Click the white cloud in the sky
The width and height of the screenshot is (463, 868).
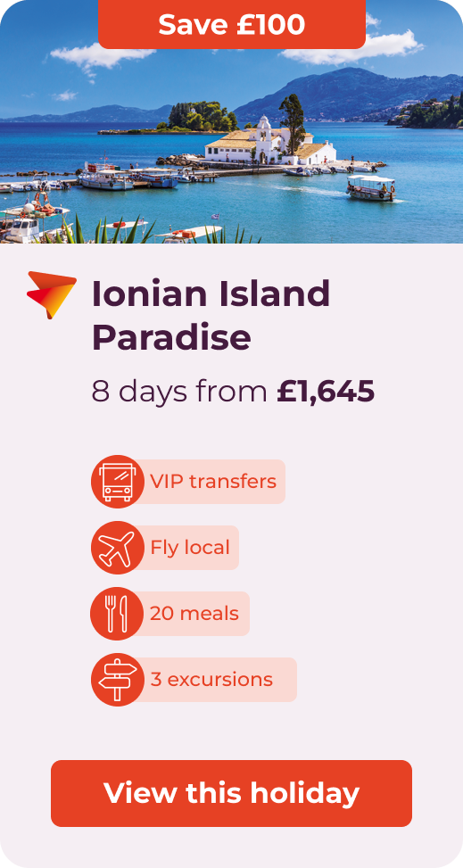(103, 55)
